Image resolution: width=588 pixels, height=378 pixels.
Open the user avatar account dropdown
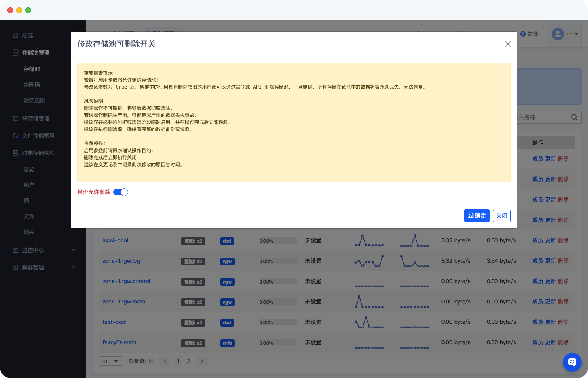564,34
